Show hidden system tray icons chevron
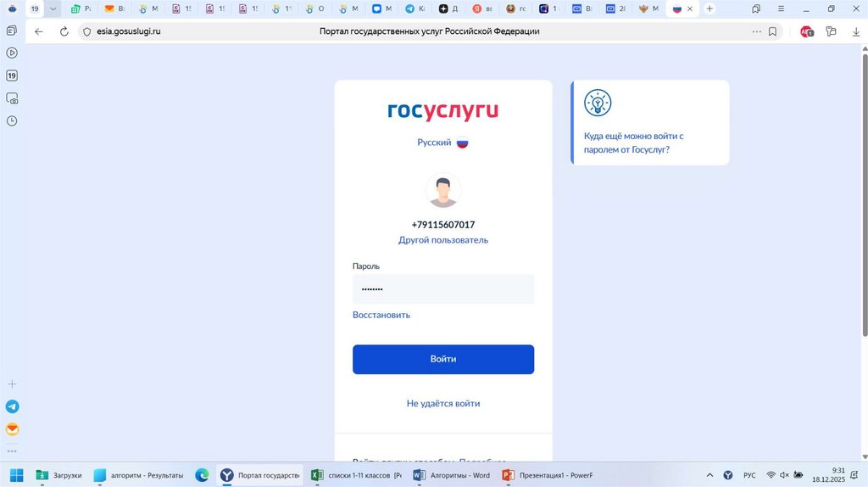 (709, 475)
